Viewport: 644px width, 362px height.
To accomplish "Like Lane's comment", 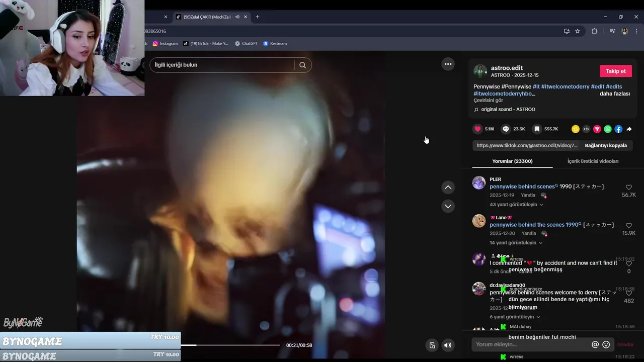I will pyautogui.click(x=628, y=226).
